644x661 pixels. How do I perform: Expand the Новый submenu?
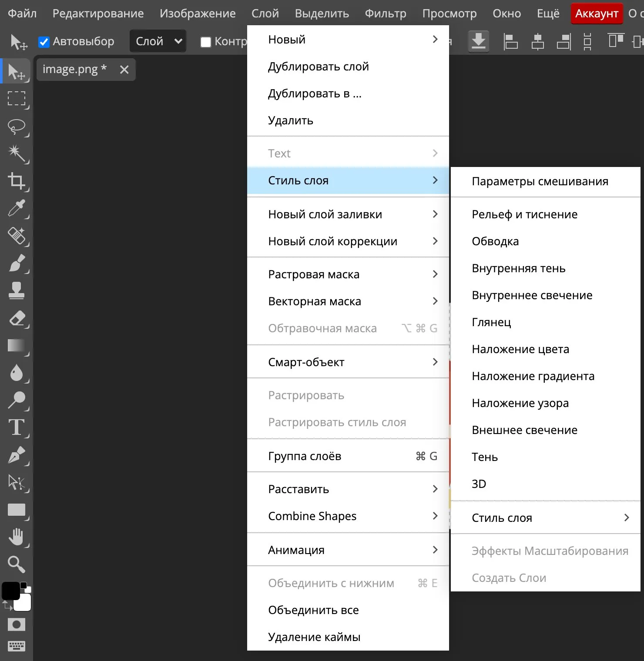click(x=348, y=40)
